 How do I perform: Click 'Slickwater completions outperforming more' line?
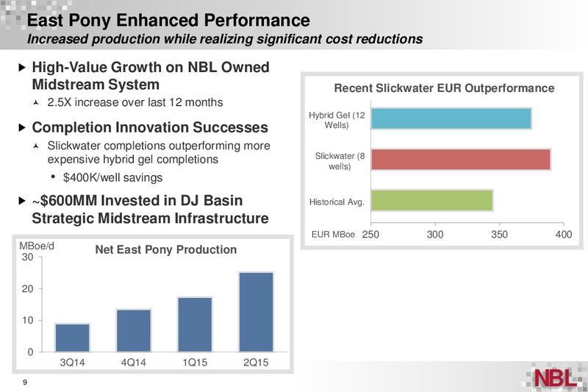pyautogui.click(x=159, y=146)
